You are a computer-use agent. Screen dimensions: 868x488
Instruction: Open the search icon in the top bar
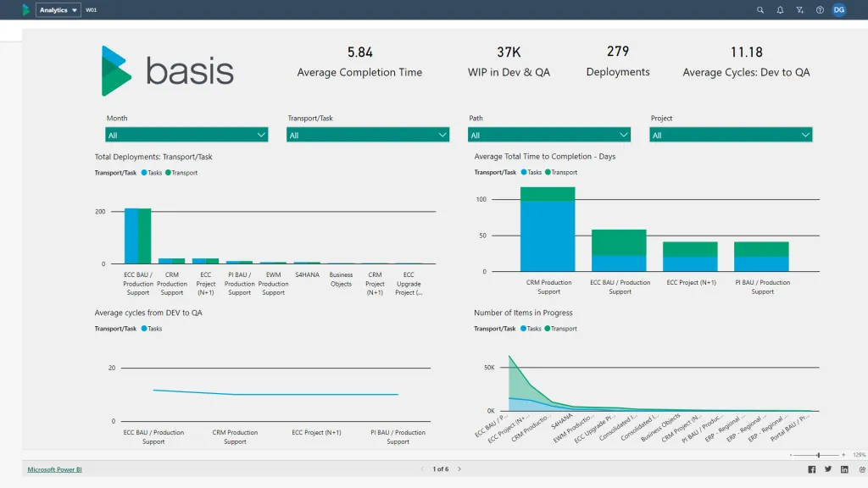[760, 9]
